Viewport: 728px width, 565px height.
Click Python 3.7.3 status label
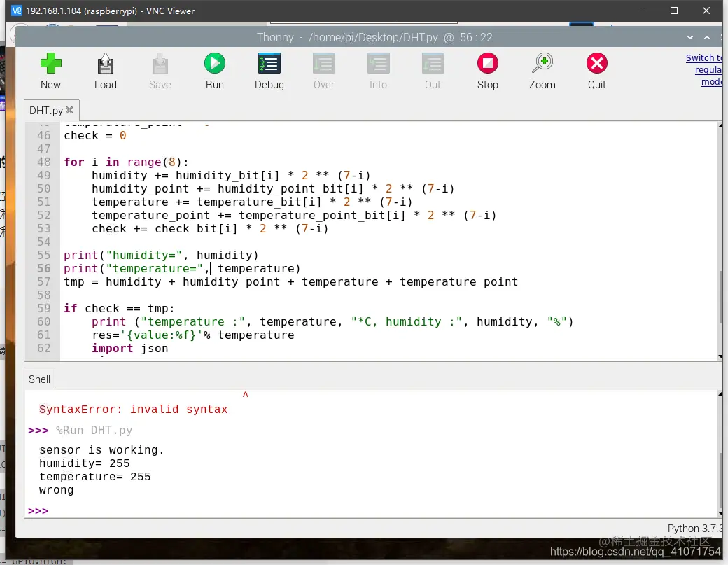click(x=695, y=529)
